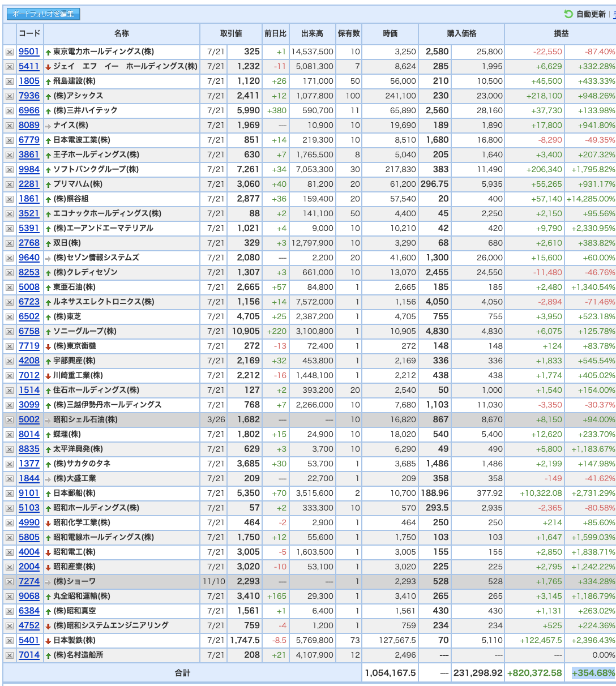Click the 損益 column header

[561, 33]
